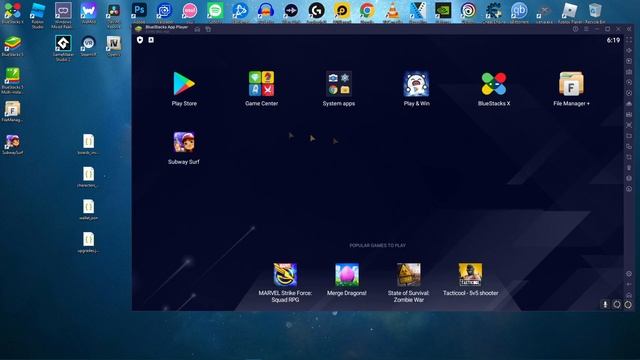Select the WeMod desktop shortcut
640x360 pixels.
click(x=88, y=12)
